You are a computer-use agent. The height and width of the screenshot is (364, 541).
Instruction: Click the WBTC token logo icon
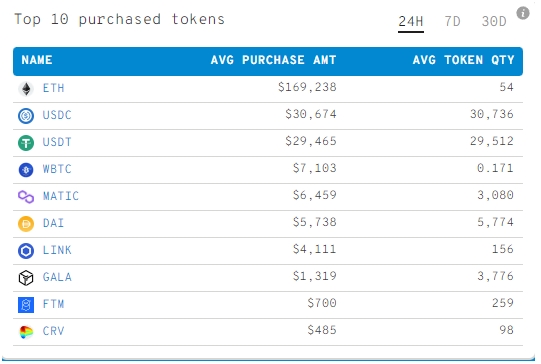pyautogui.click(x=26, y=170)
